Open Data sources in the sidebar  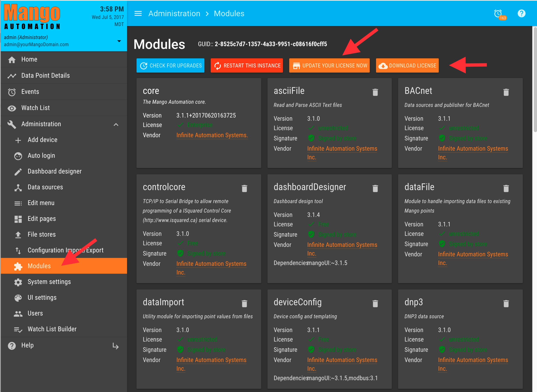[45, 187]
